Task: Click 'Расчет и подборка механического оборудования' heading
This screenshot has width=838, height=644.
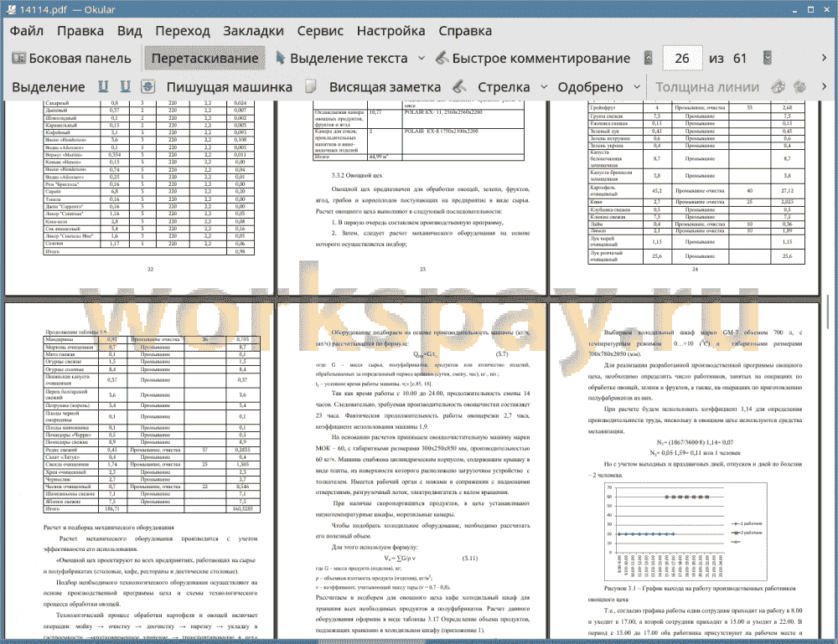Action: tap(108, 527)
